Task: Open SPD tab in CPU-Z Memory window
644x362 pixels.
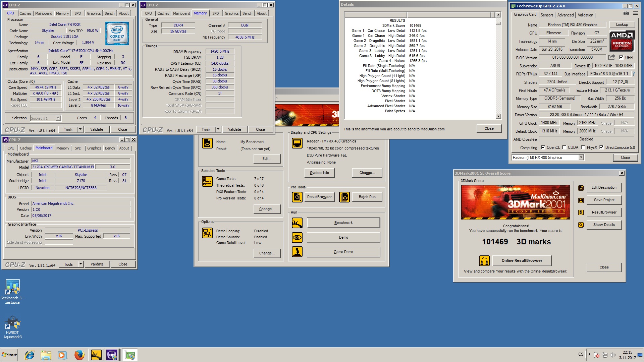Action: [x=215, y=14]
